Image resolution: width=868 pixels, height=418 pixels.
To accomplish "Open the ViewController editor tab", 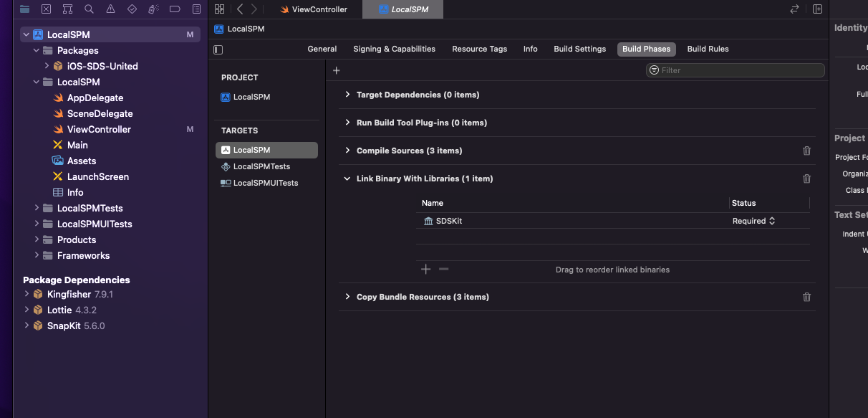I will tap(314, 9).
